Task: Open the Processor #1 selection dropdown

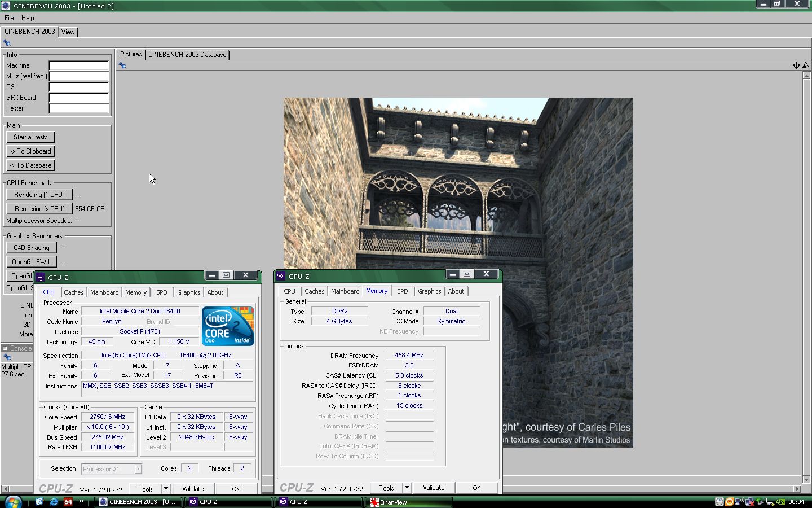Action: click(112, 469)
